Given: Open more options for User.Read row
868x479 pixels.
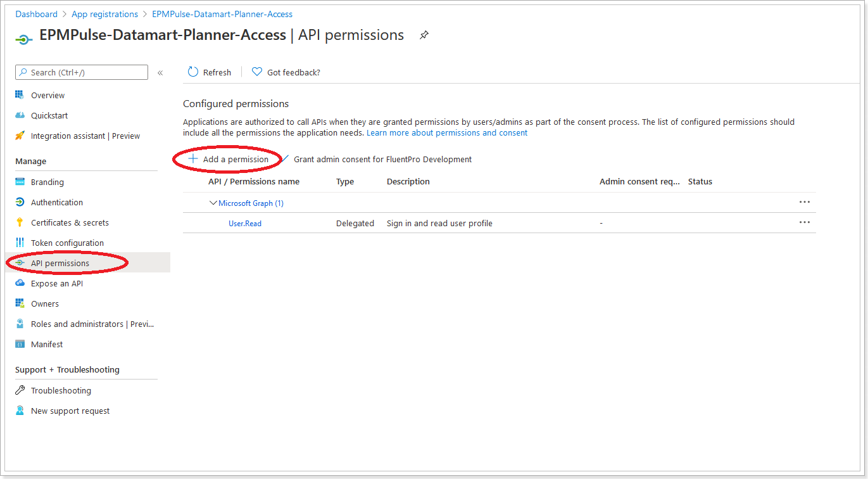Looking at the screenshot, I should click(805, 222).
